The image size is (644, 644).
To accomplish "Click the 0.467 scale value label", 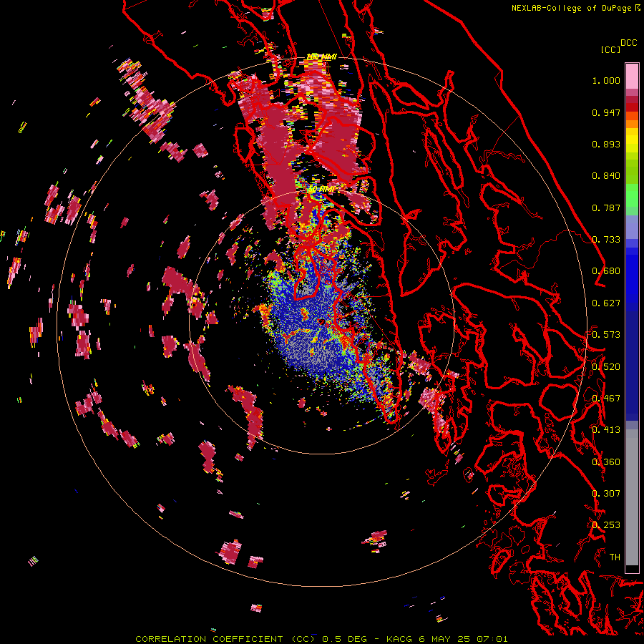I will coord(606,399).
